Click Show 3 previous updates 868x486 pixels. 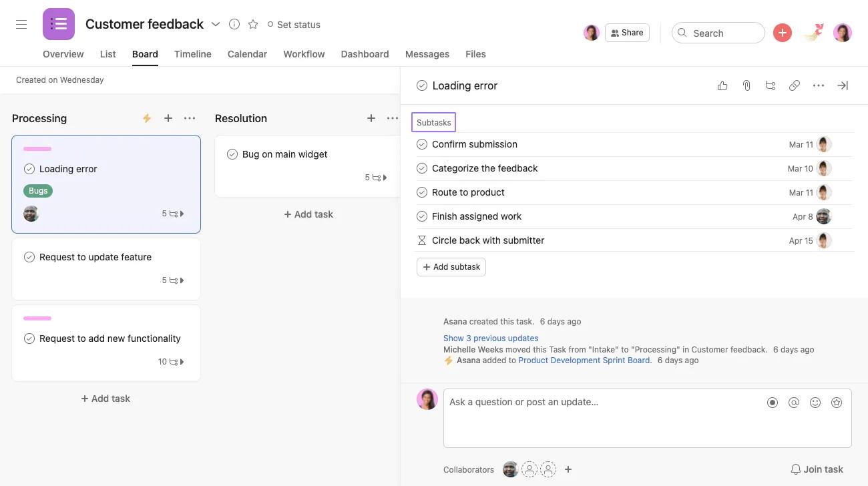point(491,338)
